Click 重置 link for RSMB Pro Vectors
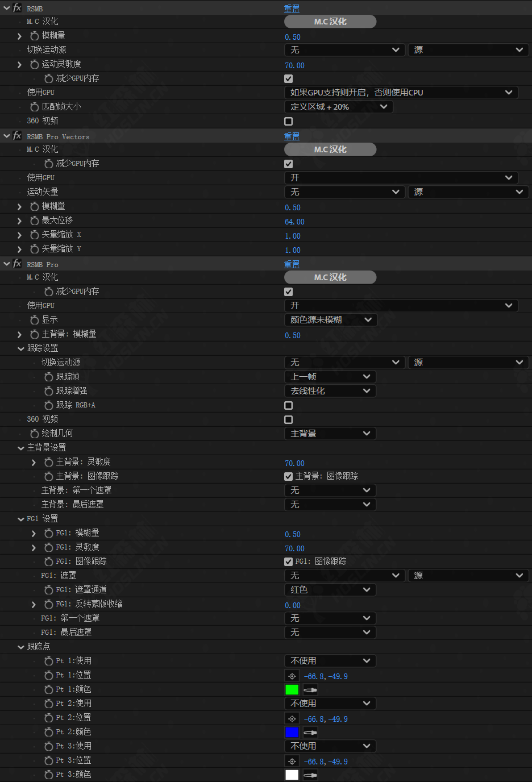The image size is (532, 782). coord(292,136)
